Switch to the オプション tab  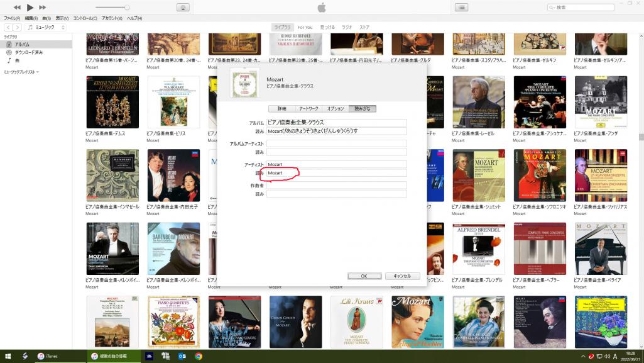pos(336,109)
